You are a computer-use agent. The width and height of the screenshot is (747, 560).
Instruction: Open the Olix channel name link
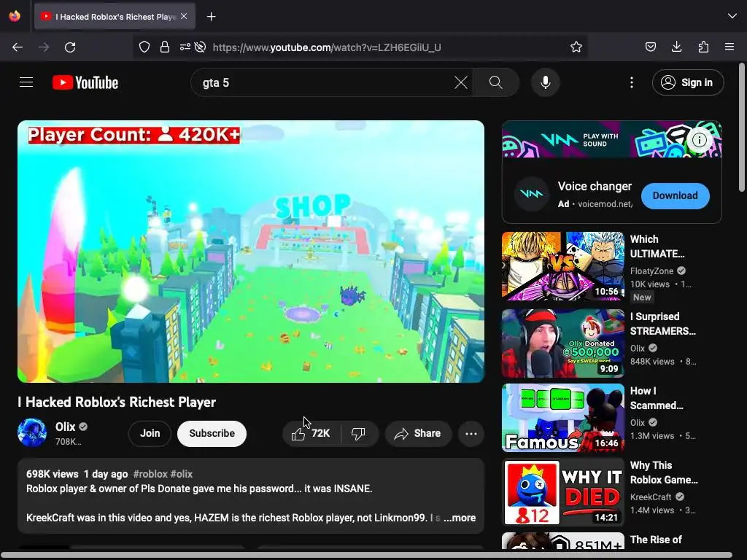tap(65, 427)
